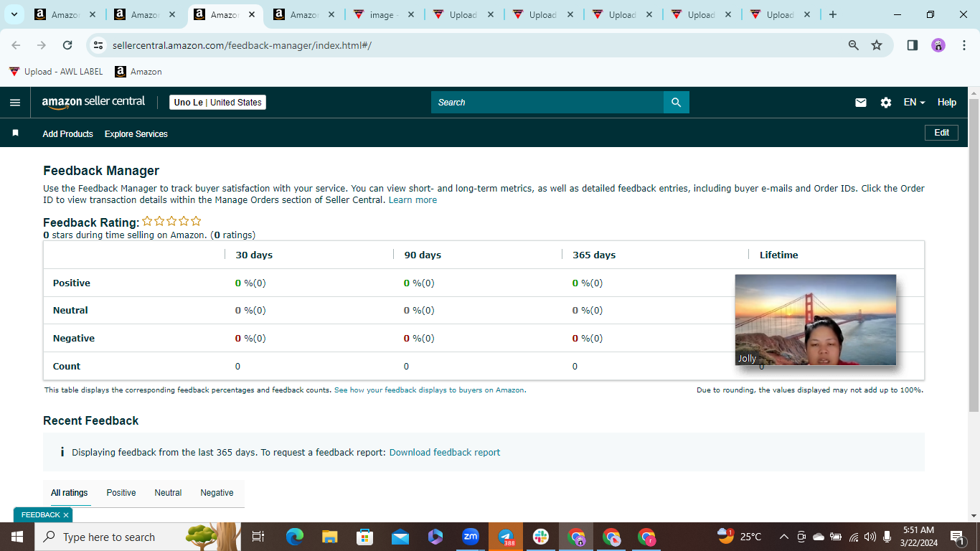Open the Help link in the header
The image size is (980, 551).
(947, 103)
